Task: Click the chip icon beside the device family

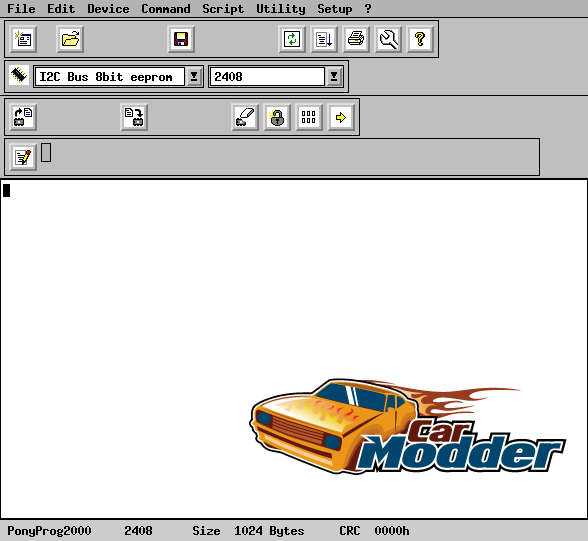Action: point(19,75)
